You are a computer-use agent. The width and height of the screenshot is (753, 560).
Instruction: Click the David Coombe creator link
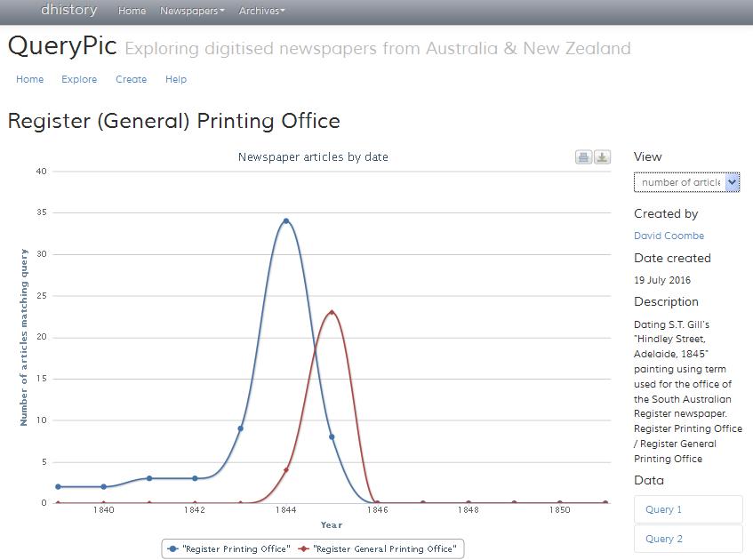(669, 236)
